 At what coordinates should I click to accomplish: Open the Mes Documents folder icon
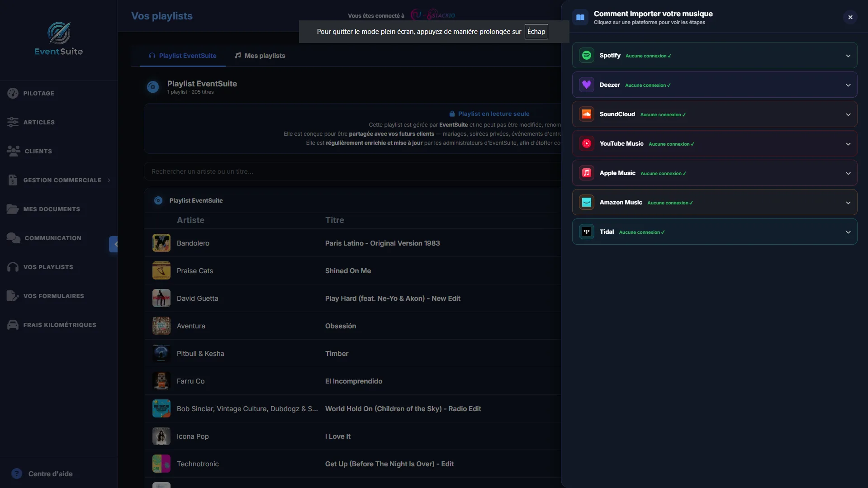point(13,209)
